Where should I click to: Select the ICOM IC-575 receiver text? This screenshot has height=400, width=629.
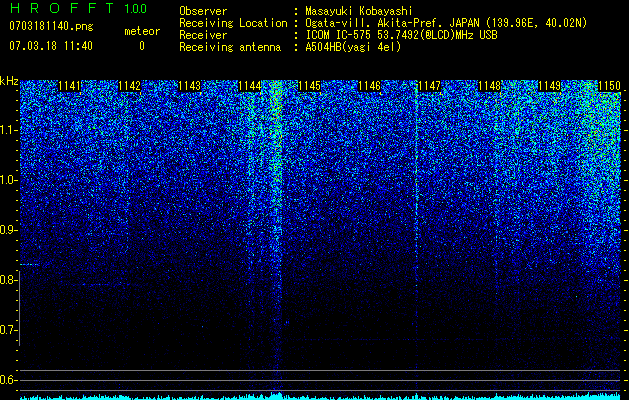point(401,35)
